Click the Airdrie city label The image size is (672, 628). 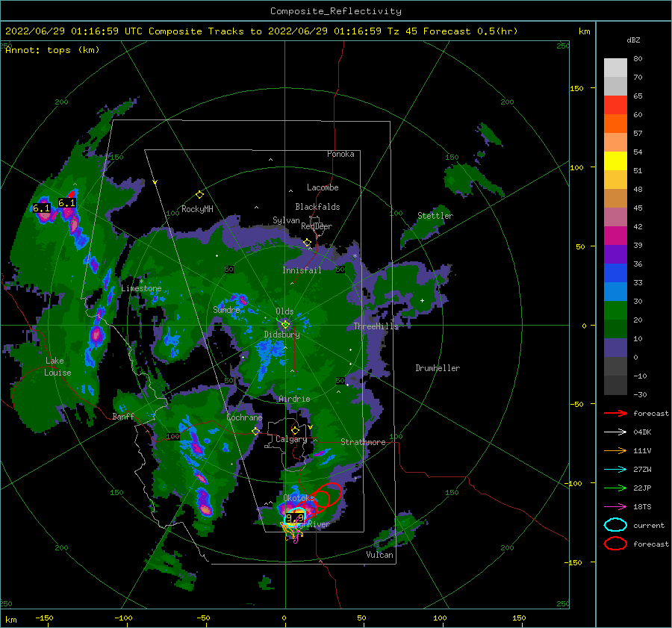(x=294, y=399)
